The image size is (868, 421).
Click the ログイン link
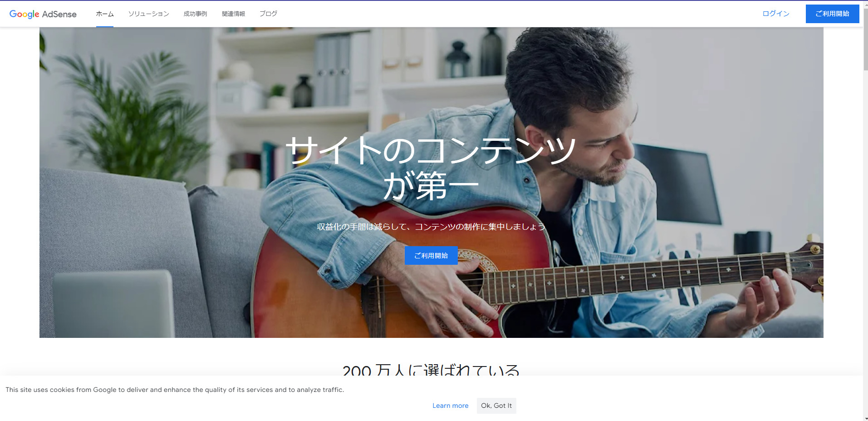point(776,14)
